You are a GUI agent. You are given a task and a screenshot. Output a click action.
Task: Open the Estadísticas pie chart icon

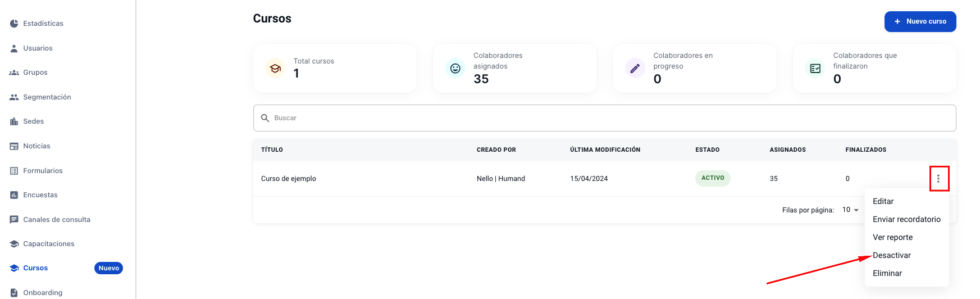click(14, 24)
